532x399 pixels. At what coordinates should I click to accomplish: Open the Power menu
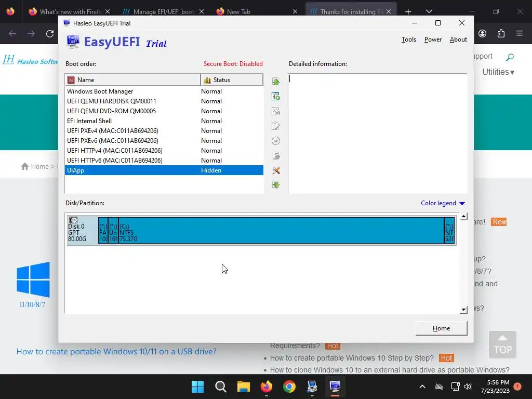click(433, 39)
